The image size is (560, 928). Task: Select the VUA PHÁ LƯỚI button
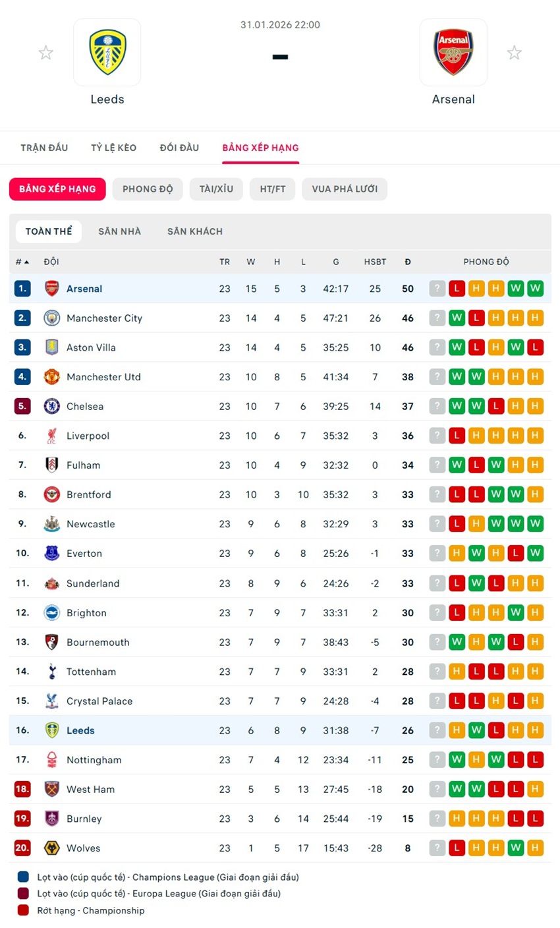[345, 189]
